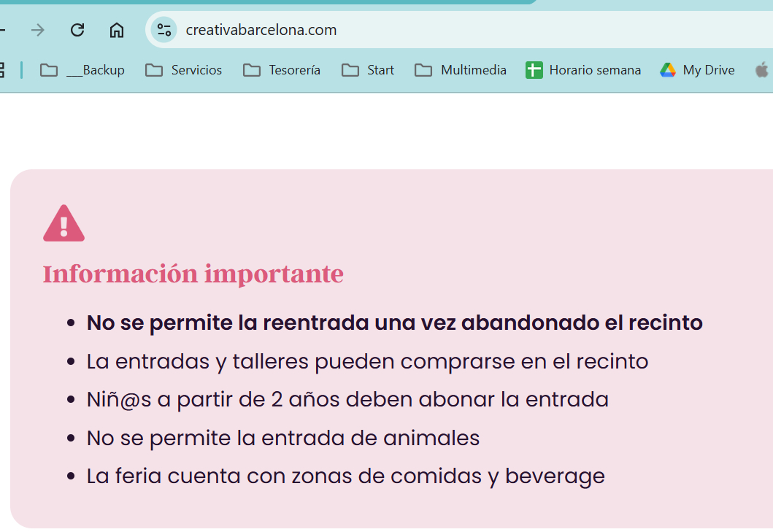Click the bold no reentrada notice text

[x=394, y=323]
